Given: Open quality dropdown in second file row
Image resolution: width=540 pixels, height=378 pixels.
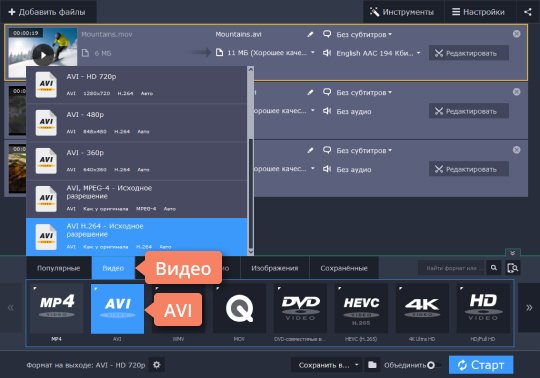Looking at the screenshot, I should point(284,111).
